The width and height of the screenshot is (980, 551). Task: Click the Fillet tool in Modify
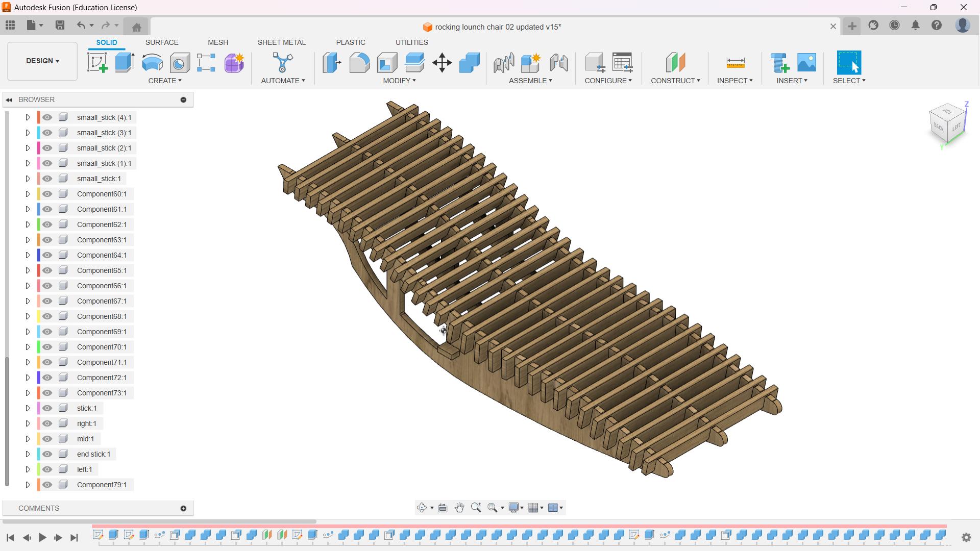point(359,63)
